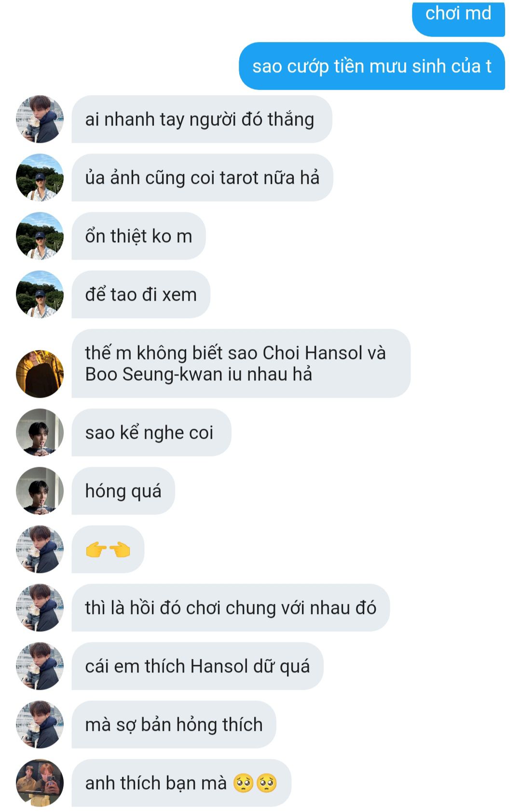Tap the pointing fingers emoji bubble

tap(108, 549)
